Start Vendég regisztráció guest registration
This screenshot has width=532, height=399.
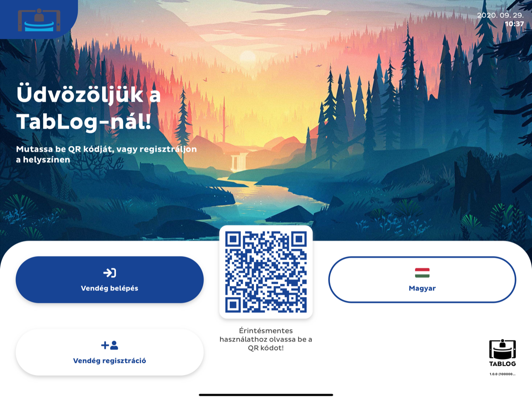pos(110,352)
